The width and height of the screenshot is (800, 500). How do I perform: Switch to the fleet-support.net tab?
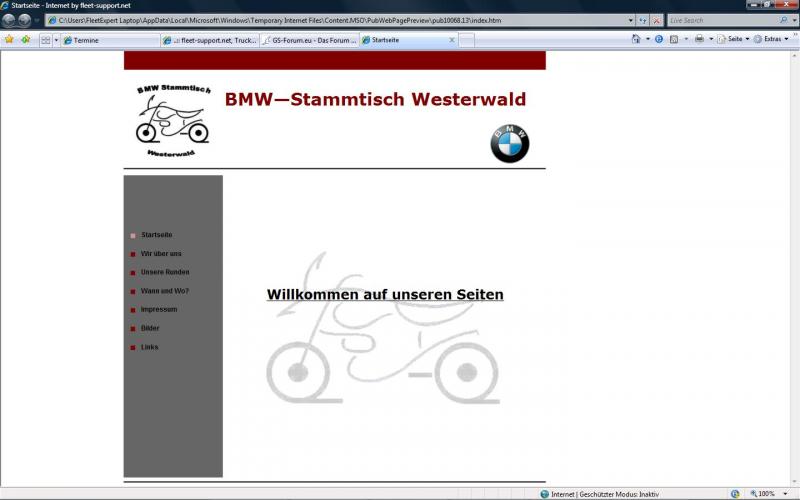pos(210,40)
